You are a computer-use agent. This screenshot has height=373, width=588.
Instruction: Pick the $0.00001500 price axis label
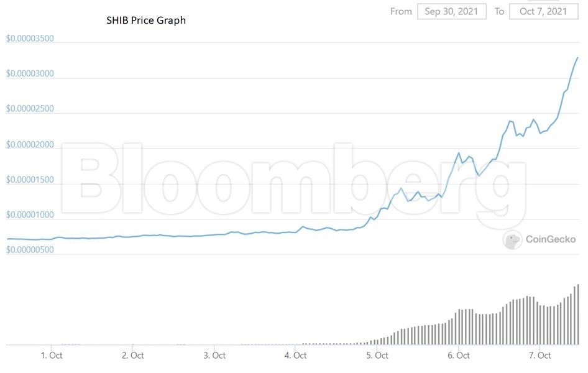[30, 180]
